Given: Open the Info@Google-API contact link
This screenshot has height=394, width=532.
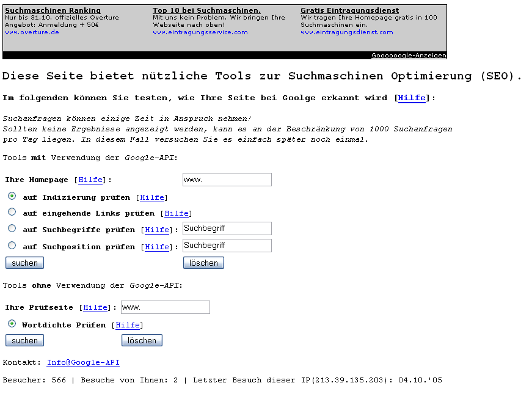Looking at the screenshot, I should click(83, 362).
